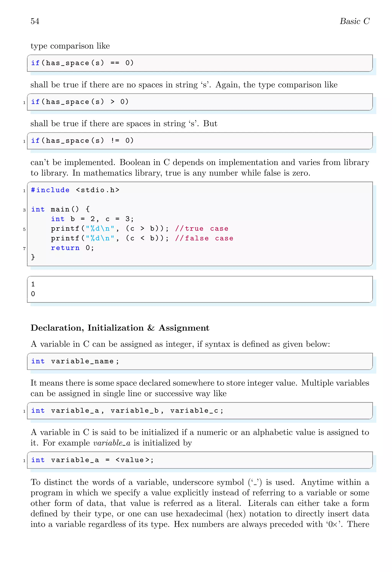
Task: Click the 'int main() {' line
Action: pos(60,209)
